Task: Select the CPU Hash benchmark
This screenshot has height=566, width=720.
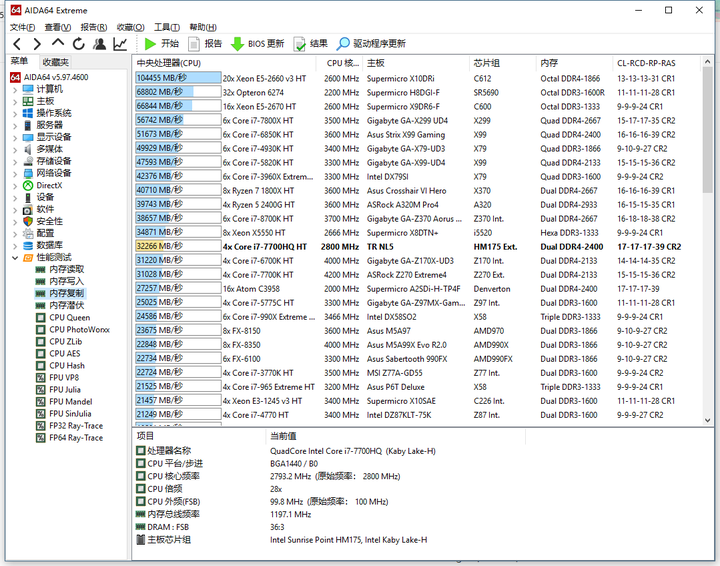Action: click(x=67, y=365)
